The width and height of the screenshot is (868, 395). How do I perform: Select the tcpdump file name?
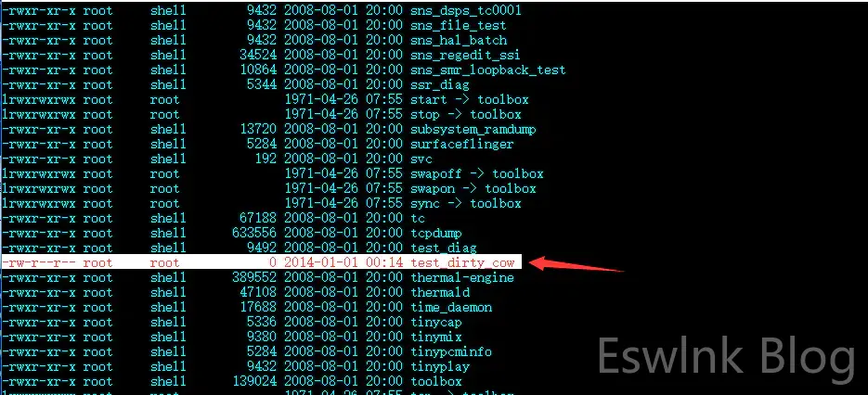(435, 234)
